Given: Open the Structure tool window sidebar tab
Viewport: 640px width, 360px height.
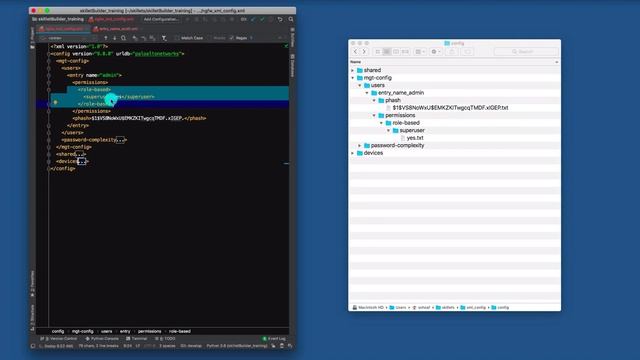Looking at the screenshot, I should 32,317.
